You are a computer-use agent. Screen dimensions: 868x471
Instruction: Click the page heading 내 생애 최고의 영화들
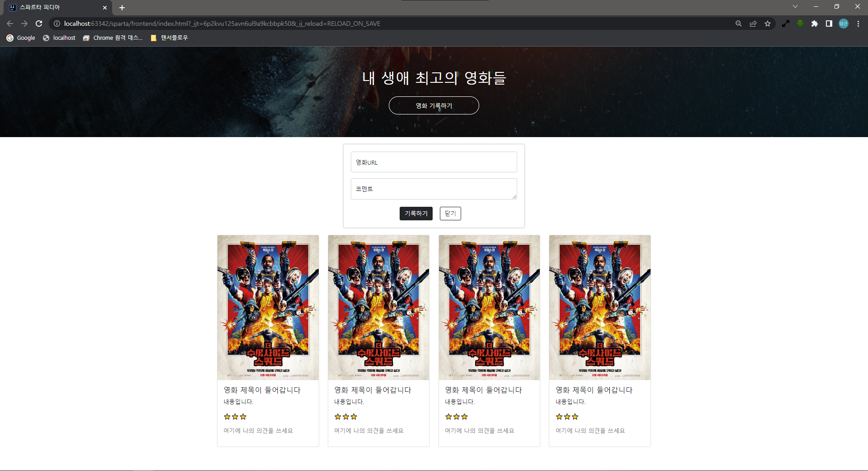click(434, 78)
